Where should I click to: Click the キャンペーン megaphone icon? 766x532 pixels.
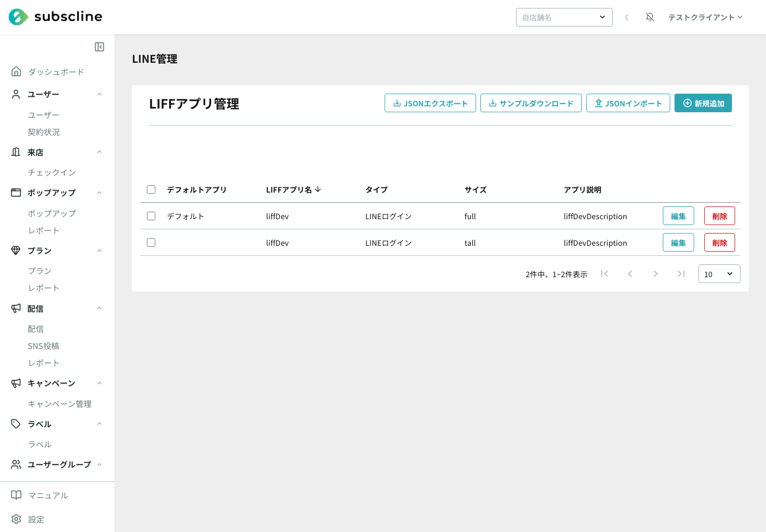tap(16, 383)
